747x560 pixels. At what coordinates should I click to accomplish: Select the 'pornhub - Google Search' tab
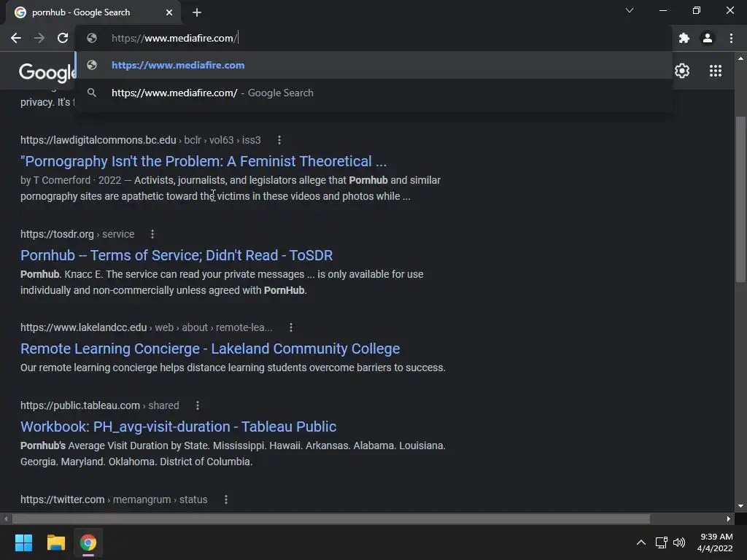click(x=93, y=12)
